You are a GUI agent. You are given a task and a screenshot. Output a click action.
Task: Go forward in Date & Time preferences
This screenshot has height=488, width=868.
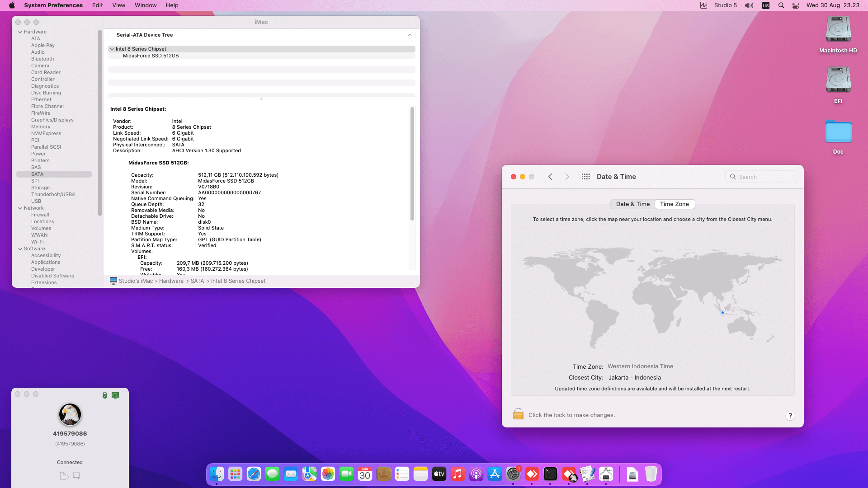pyautogui.click(x=567, y=177)
